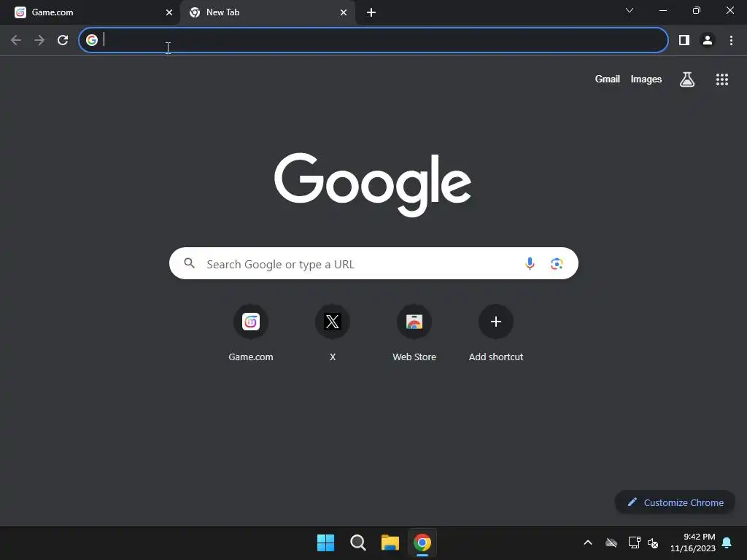Click the Google logo
This screenshot has height=560, width=747.
click(373, 184)
